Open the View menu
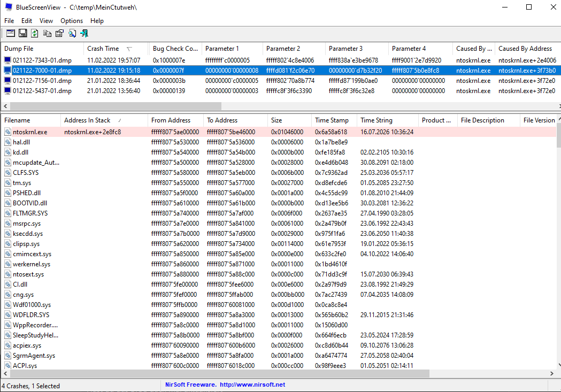 [46, 21]
